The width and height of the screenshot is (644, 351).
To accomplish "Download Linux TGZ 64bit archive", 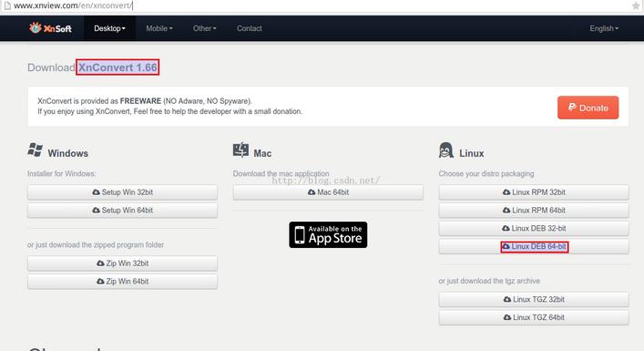I will 534,317.
